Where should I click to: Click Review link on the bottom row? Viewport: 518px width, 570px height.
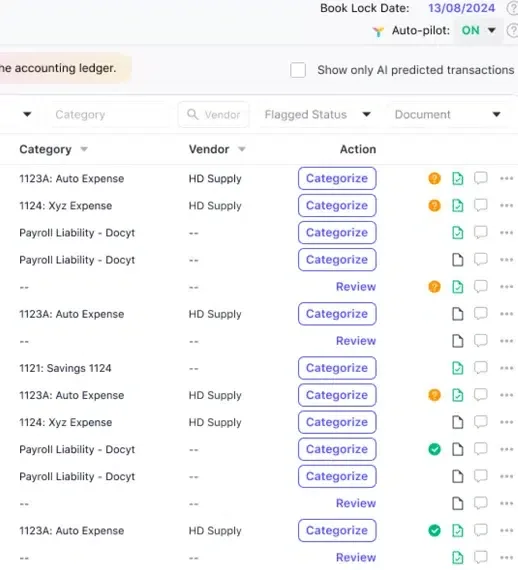point(356,558)
